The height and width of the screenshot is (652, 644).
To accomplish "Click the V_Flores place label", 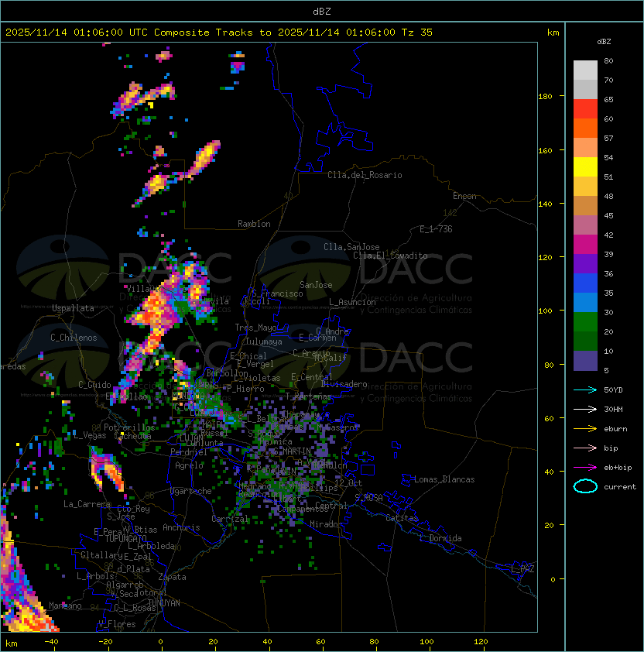I will (117, 625).
